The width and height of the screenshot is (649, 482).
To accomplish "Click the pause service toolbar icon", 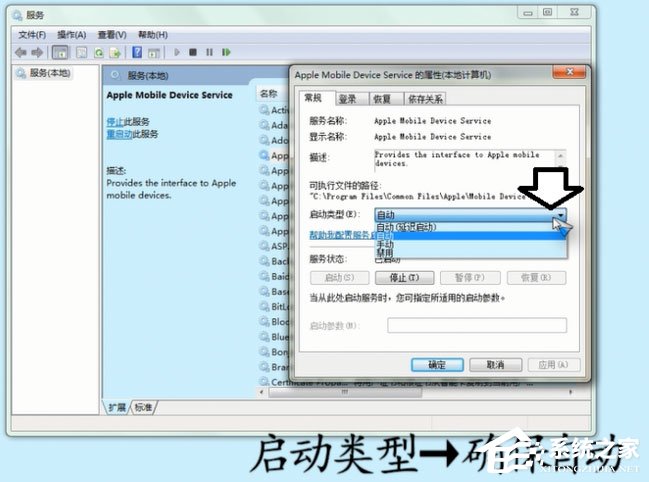I will point(208,52).
